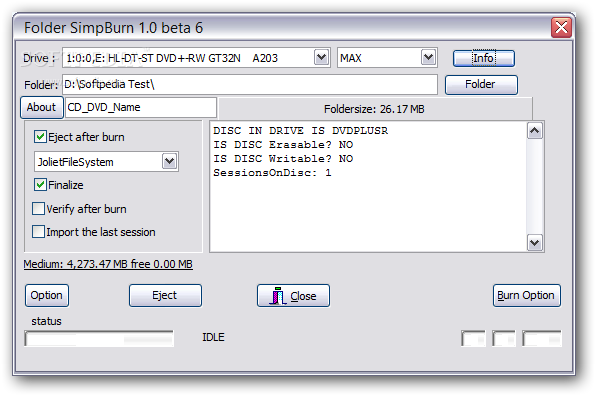Eject the disc with Eject button
Screen dimensions: 596x396
165,295
